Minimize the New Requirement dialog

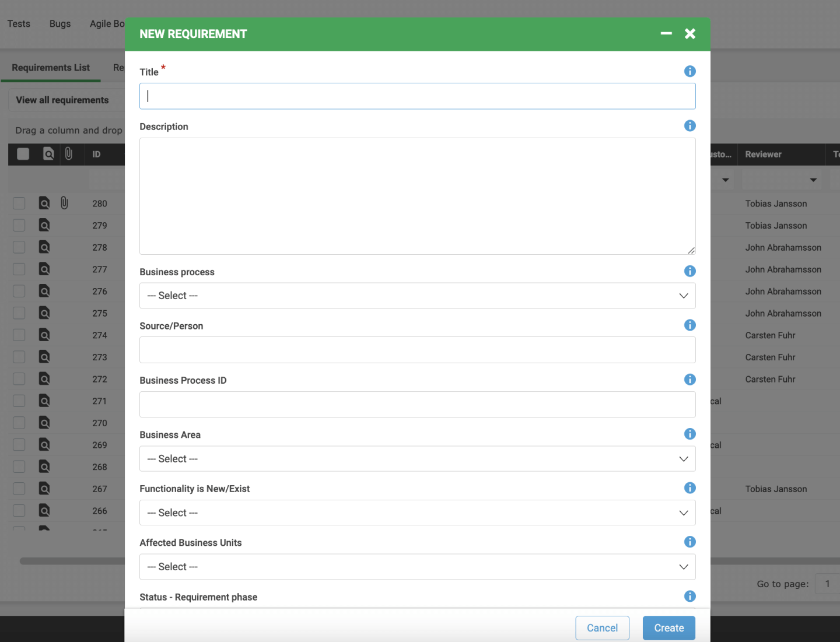[x=666, y=34]
